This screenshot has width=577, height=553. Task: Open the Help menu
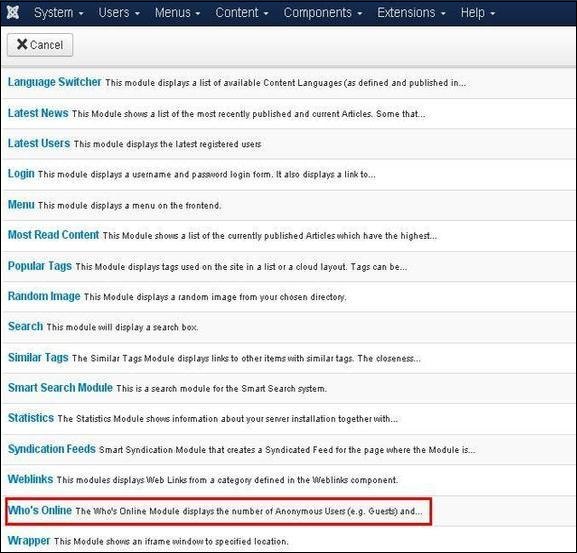[477, 13]
